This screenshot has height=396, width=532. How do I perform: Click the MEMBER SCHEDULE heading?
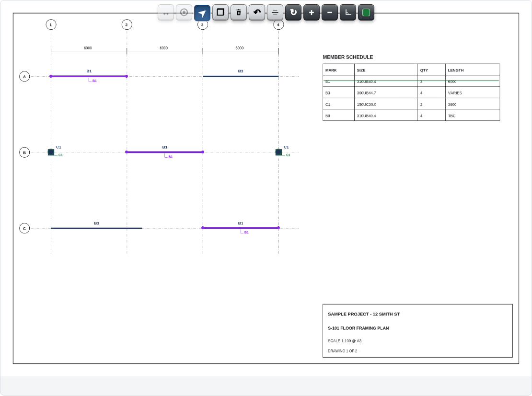click(348, 58)
